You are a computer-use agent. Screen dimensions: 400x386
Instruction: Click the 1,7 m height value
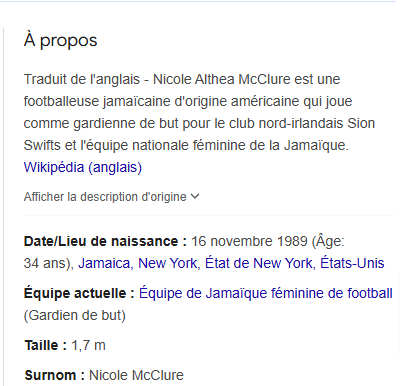tap(88, 345)
